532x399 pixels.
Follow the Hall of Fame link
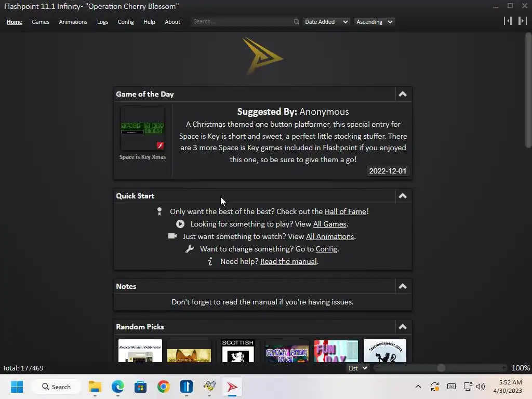(345, 211)
